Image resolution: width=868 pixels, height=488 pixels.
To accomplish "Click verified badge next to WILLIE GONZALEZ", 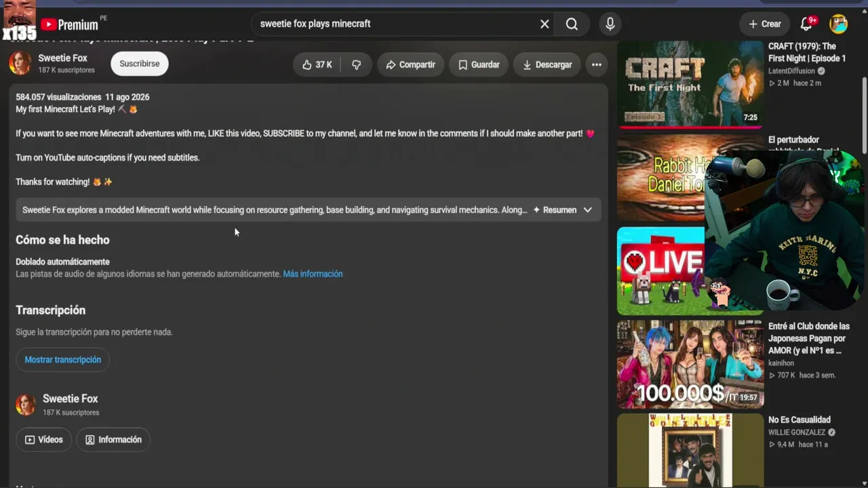I will [831, 432].
